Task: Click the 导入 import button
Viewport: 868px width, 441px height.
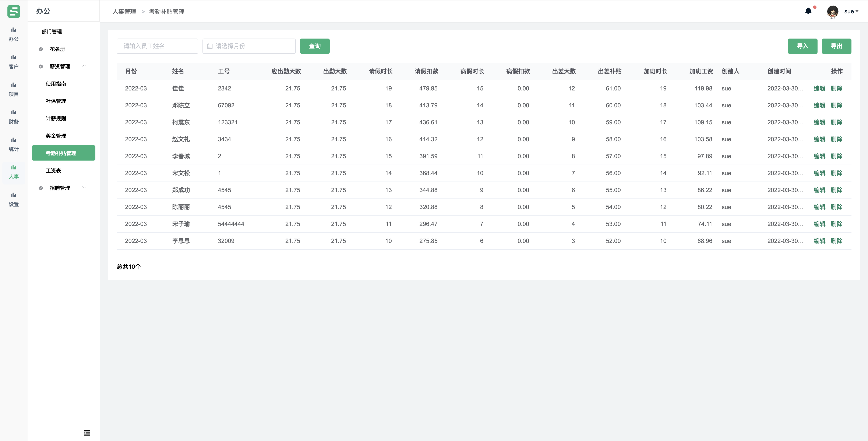Action: (802, 46)
